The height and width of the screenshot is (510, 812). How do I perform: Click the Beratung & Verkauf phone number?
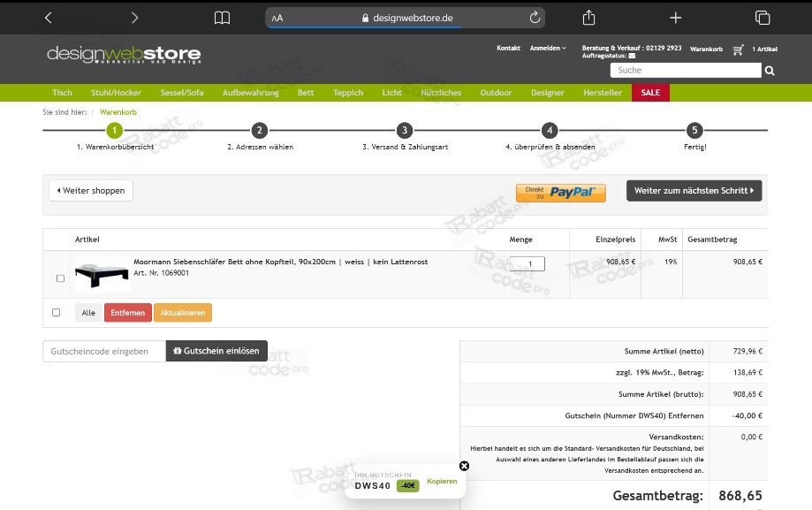(664, 49)
